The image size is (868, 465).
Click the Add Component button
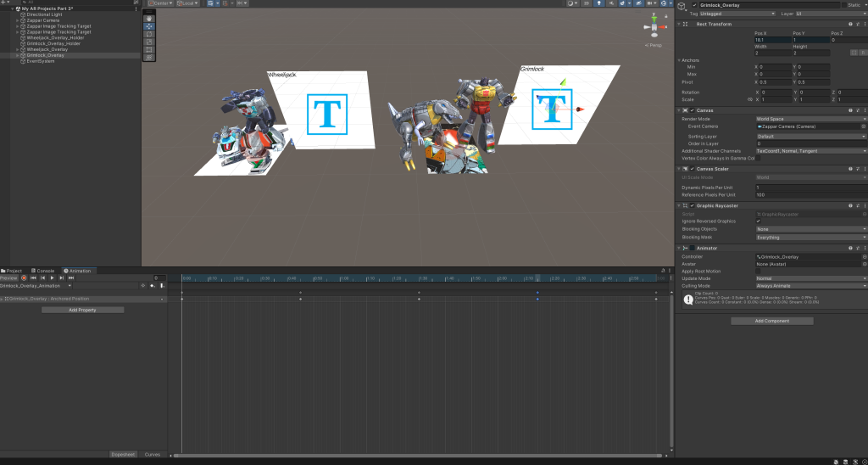[771, 321]
